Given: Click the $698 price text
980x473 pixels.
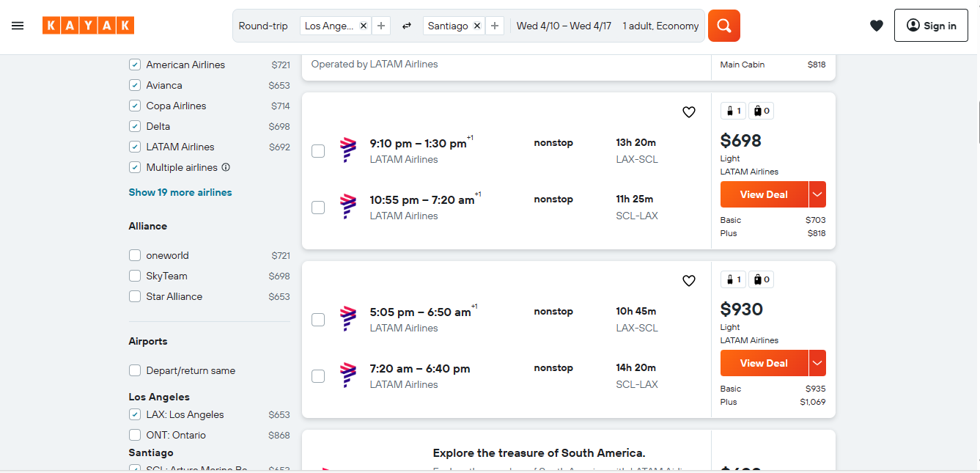Looking at the screenshot, I should click(x=741, y=141).
